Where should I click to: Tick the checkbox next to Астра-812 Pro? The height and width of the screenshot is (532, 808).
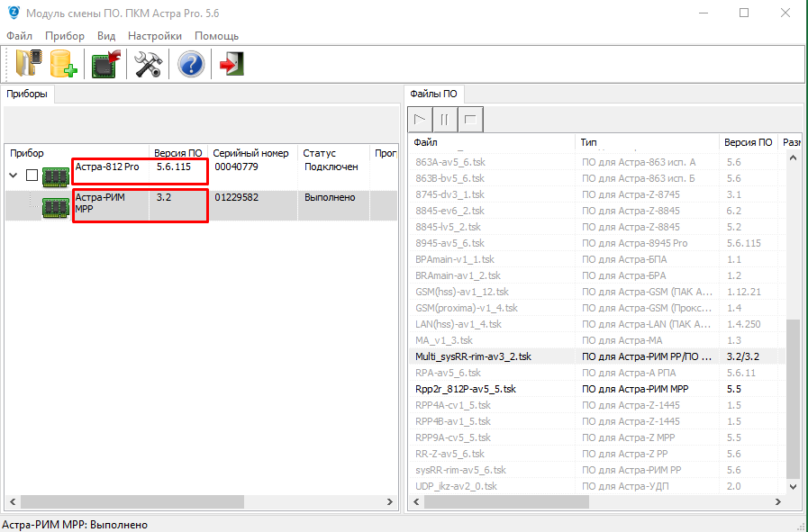[x=32, y=176]
